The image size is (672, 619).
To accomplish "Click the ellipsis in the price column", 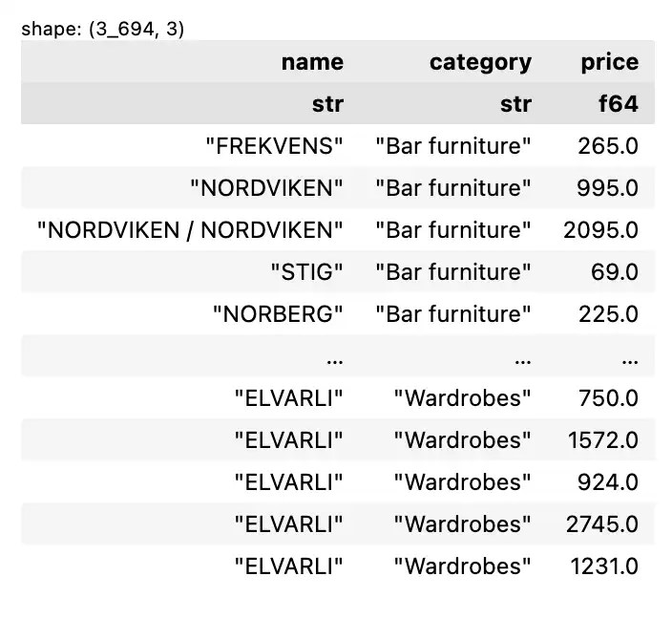I will (629, 358).
